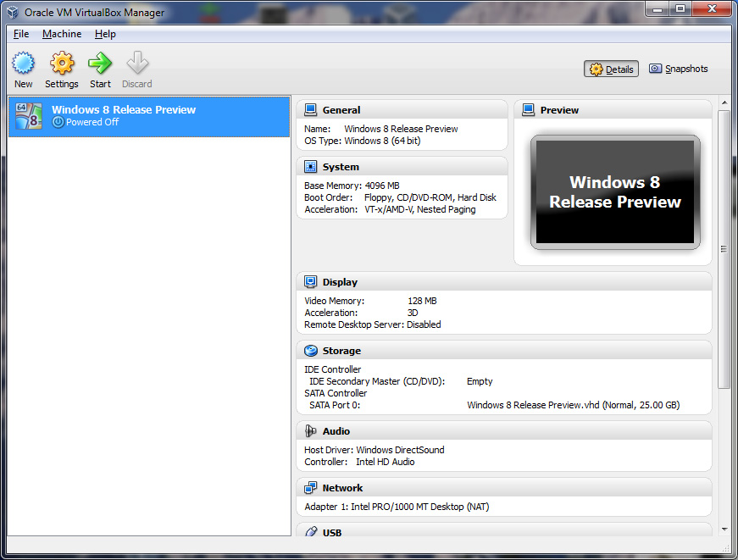Click the details pane scroll up arrow
The width and height of the screenshot is (738, 560).
pyautogui.click(x=724, y=103)
